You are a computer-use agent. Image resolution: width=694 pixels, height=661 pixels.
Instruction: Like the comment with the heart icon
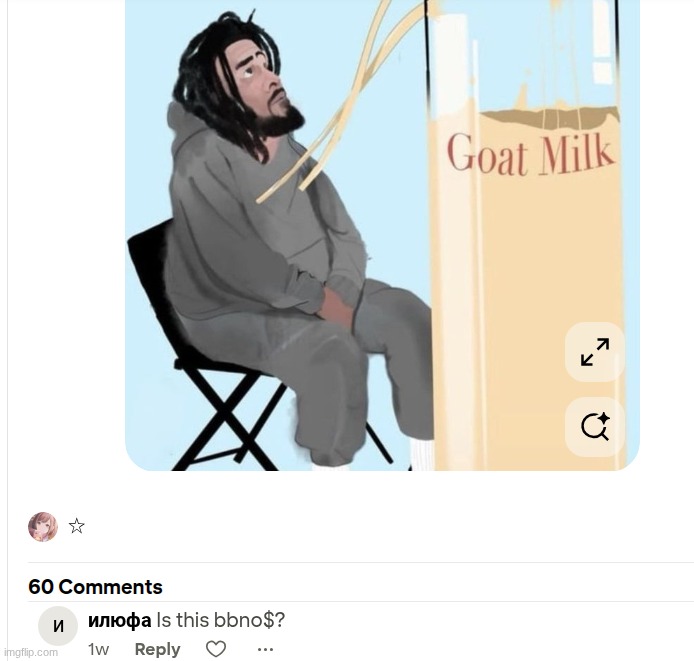pyautogui.click(x=216, y=649)
